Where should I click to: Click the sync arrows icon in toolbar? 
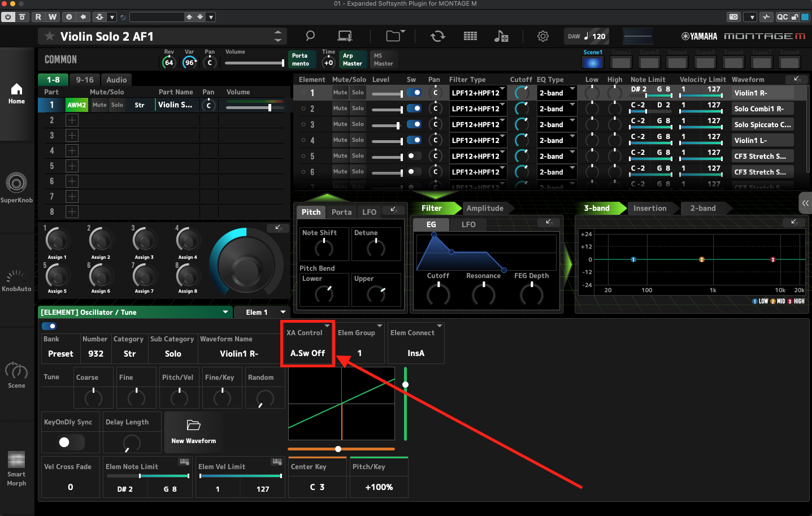pyautogui.click(x=437, y=36)
